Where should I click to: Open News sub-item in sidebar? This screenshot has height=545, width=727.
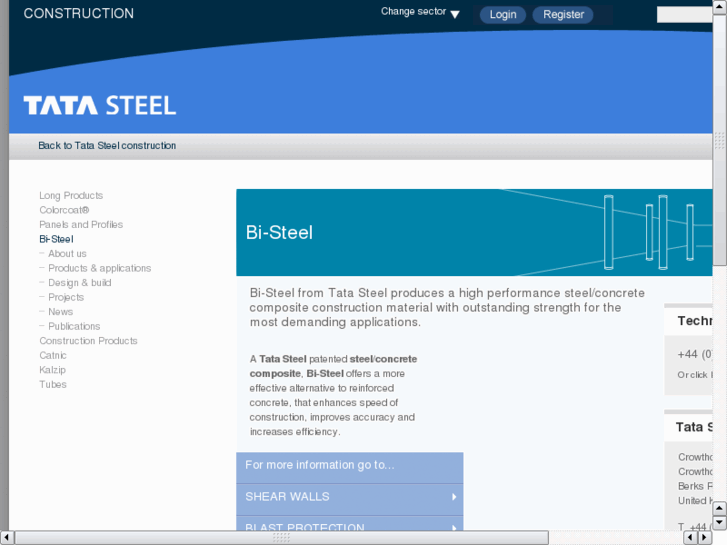click(60, 312)
